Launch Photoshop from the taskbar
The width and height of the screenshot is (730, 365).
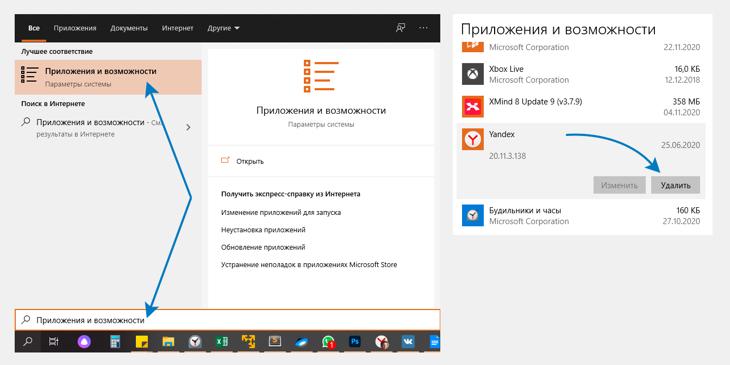pyautogui.click(x=355, y=342)
